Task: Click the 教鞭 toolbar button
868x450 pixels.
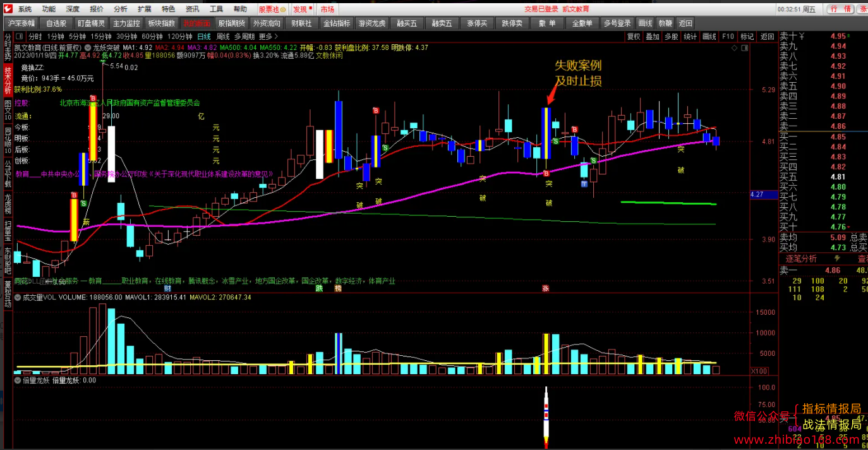Action: [666, 23]
